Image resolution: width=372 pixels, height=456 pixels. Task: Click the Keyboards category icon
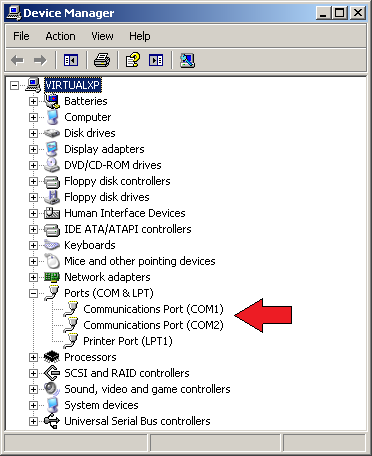pos(52,245)
